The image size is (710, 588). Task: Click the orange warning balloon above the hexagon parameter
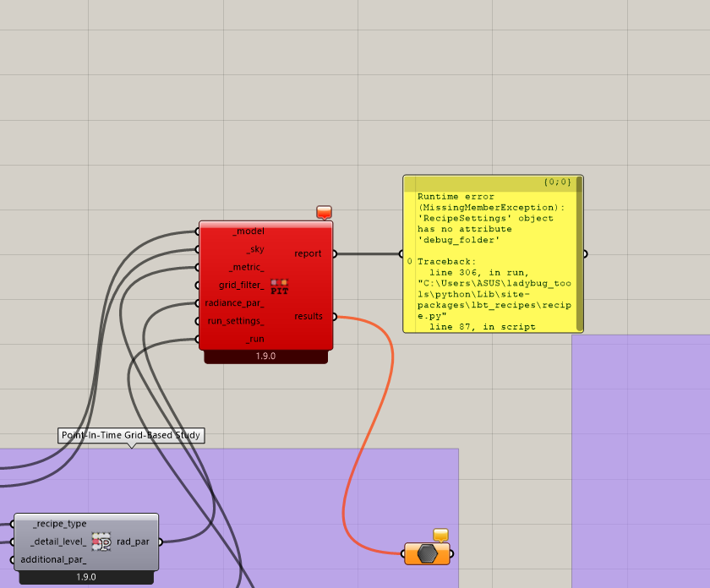tap(440, 534)
